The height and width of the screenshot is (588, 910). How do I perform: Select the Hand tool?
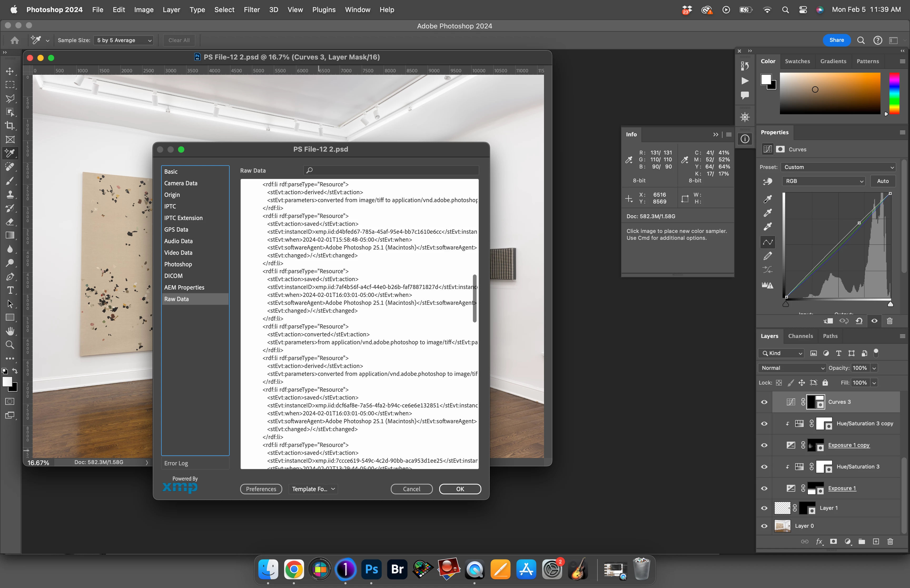pyautogui.click(x=10, y=331)
